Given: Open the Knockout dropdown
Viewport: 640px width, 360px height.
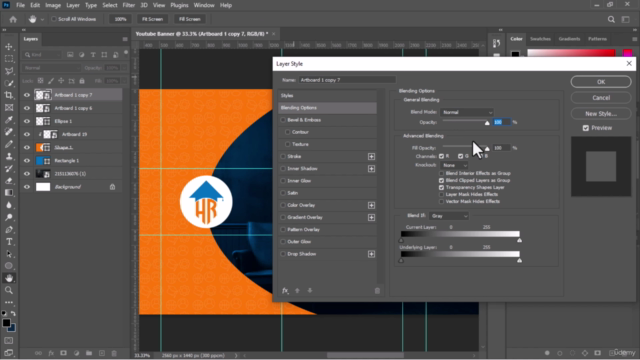Looking at the screenshot, I should pyautogui.click(x=454, y=165).
